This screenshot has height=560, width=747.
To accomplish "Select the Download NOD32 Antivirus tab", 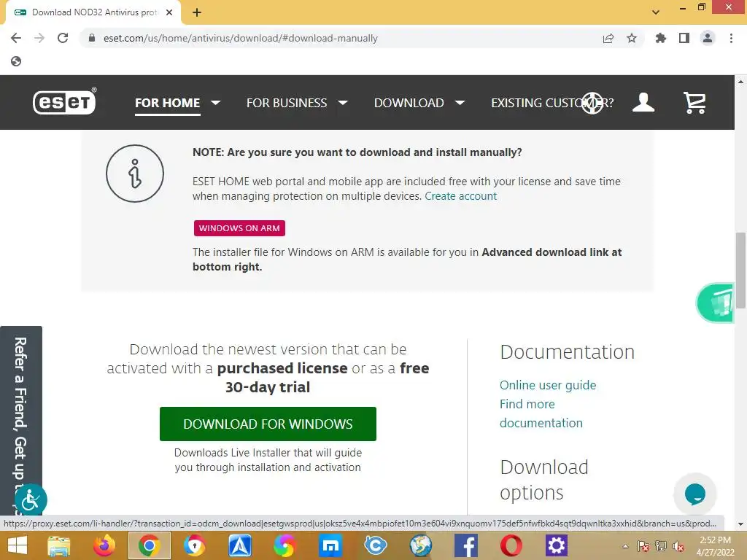I will pos(93,12).
